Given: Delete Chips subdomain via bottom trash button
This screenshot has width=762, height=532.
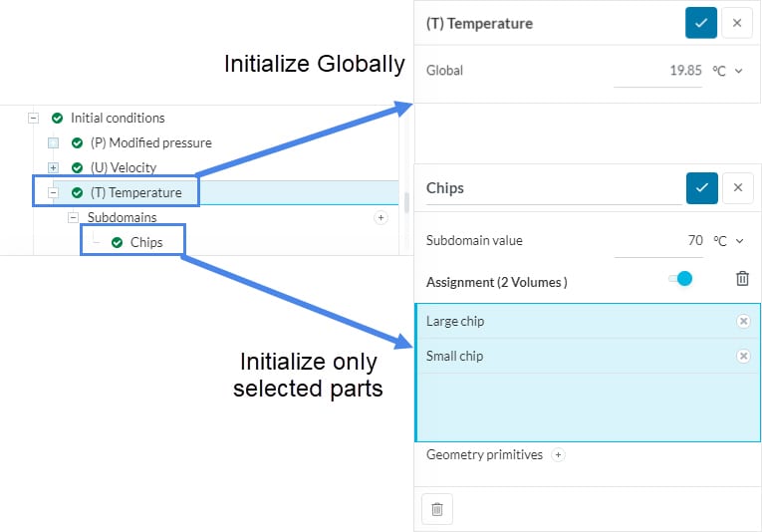Looking at the screenshot, I should pos(436,509).
